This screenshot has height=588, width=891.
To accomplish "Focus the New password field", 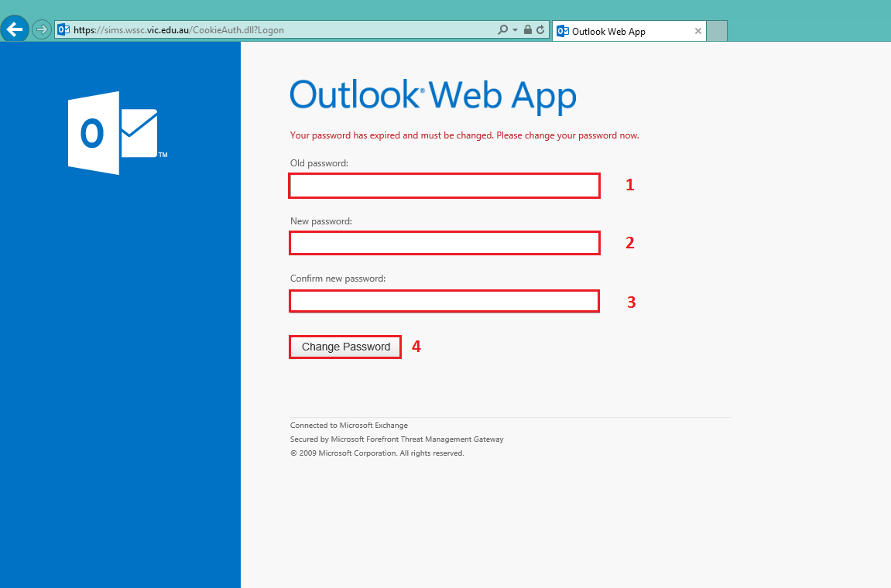I will 444,243.
